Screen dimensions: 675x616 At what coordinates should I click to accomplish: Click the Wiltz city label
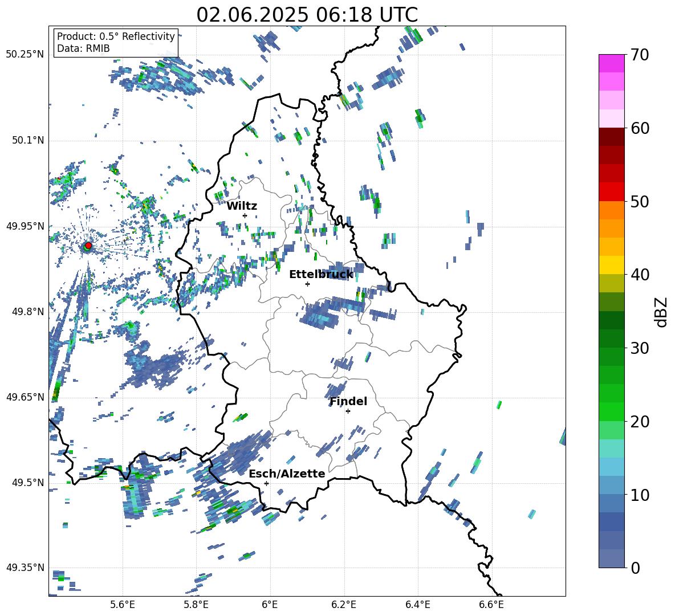pyautogui.click(x=242, y=206)
